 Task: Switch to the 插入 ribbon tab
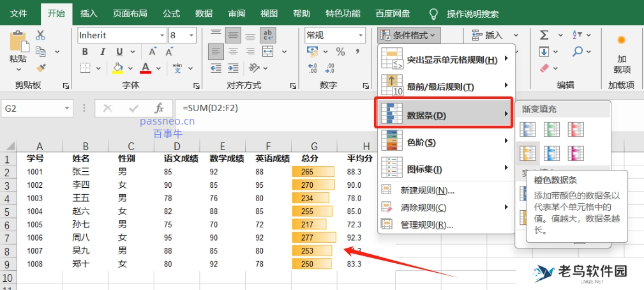click(89, 13)
